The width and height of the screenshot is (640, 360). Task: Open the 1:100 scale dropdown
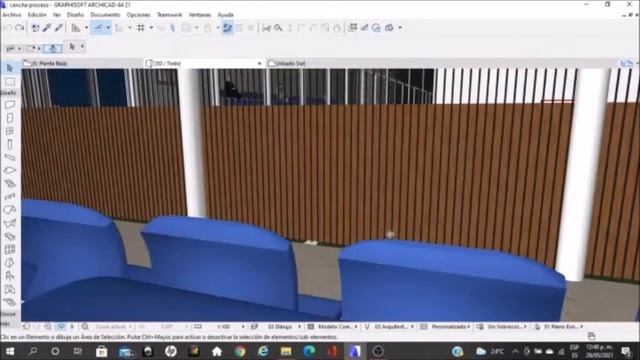pos(243,327)
